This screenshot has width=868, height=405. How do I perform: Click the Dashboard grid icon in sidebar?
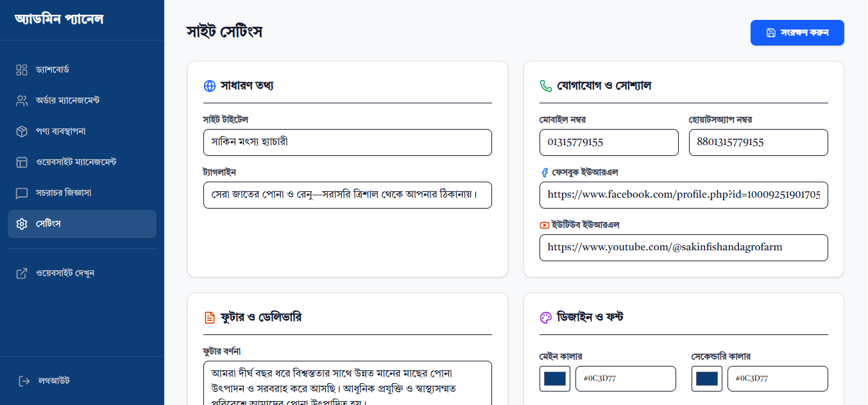coord(22,69)
